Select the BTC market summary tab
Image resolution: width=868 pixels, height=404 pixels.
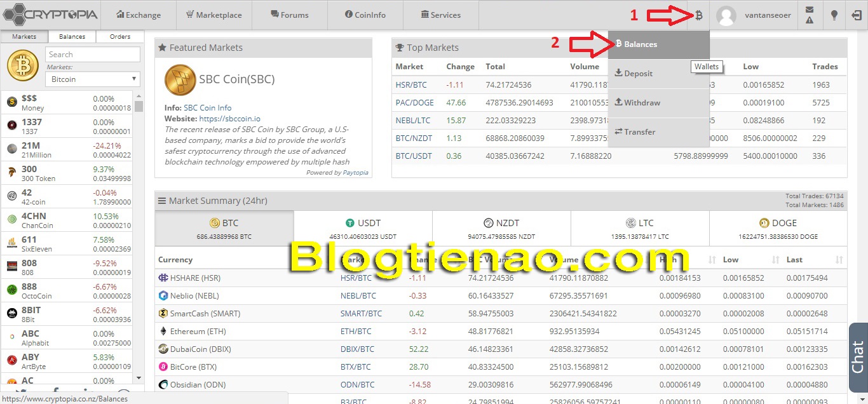(x=224, y=229)
